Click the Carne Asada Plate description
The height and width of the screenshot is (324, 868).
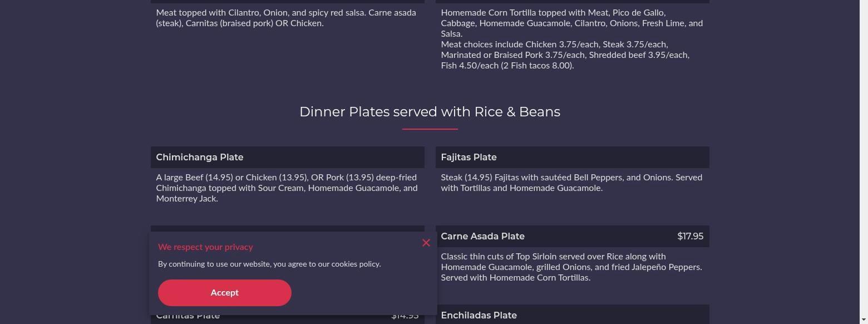(571, 267)
